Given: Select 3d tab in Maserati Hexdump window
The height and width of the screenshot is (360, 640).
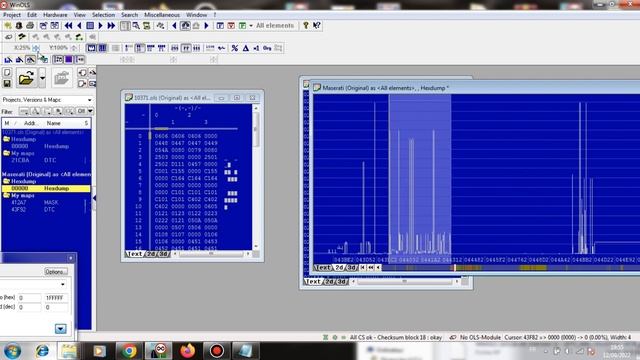Looking at the screenshot, I should coord(351,267).
